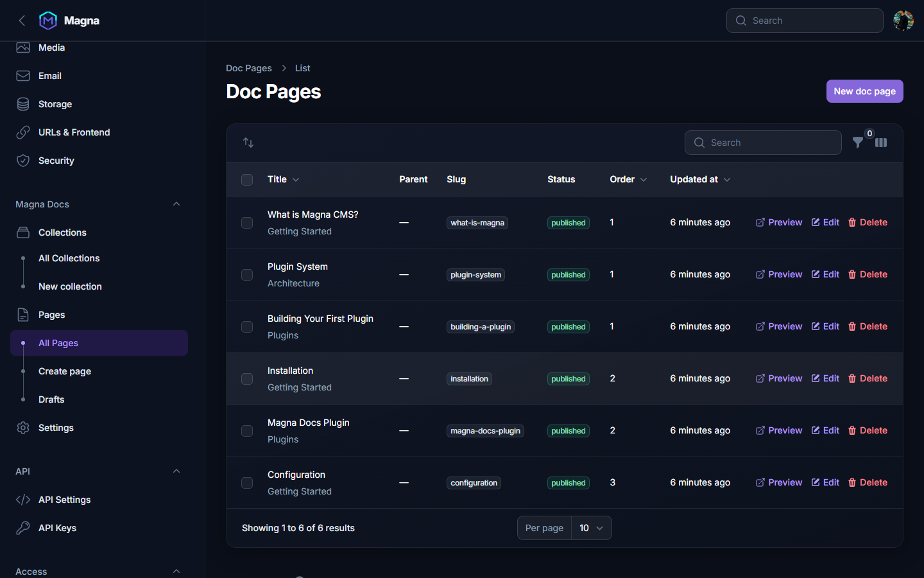The height and width of the screenshot is (578, 924).
Task: Sort by Title column header
Action: [283, 179]
